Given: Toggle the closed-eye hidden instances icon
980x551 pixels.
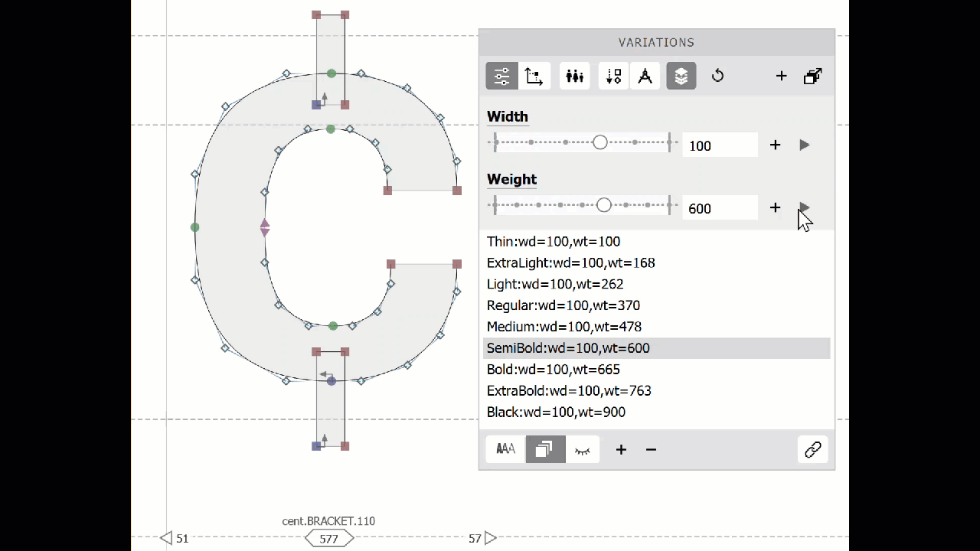Looking at the screenshot, I should coord(583,449).
